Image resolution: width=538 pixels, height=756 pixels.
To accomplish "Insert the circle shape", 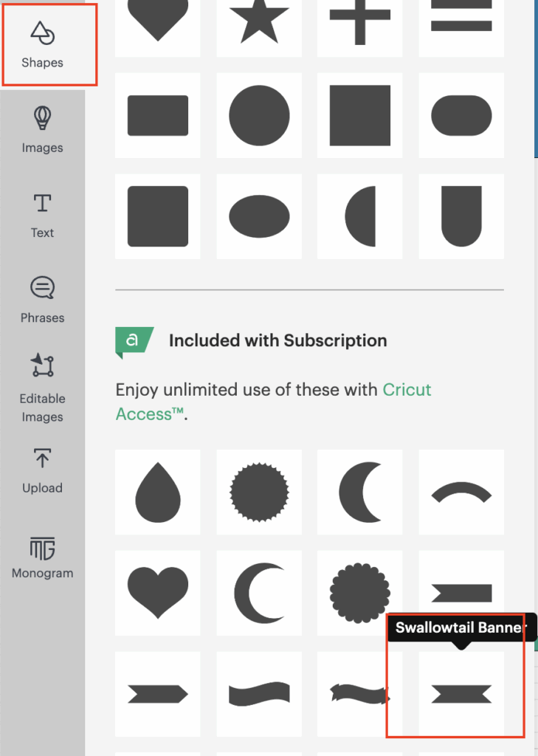I will (259, 115).
